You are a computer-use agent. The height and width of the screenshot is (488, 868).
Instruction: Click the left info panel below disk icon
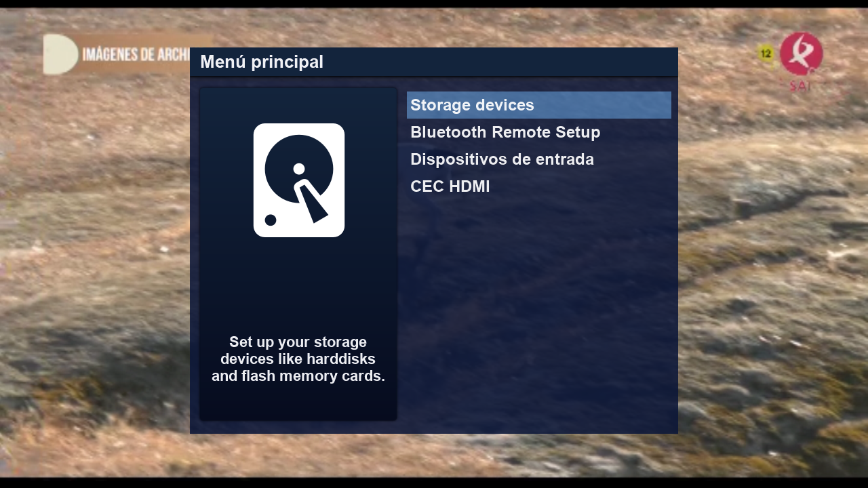pyautogui.click(x=298, y=285)
